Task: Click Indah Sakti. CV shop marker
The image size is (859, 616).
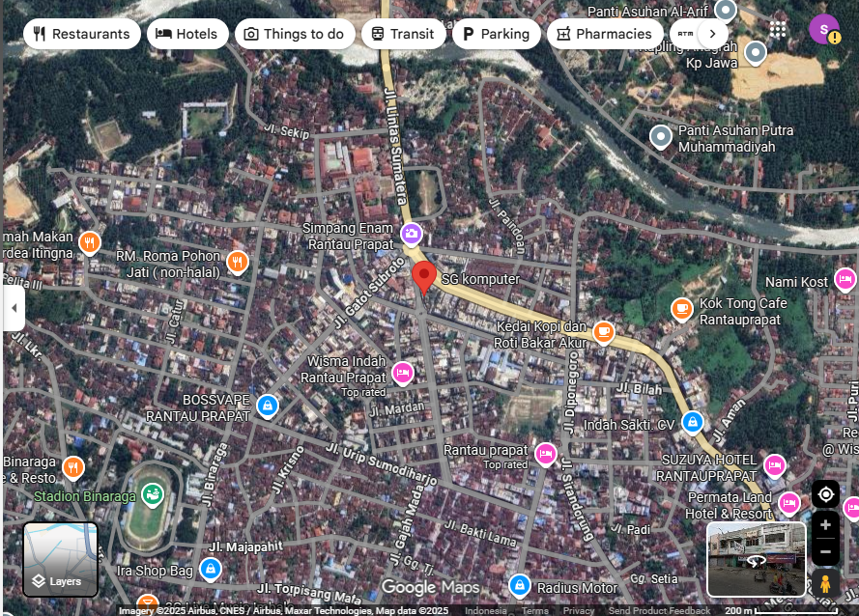Action: (x=693, y=422)
